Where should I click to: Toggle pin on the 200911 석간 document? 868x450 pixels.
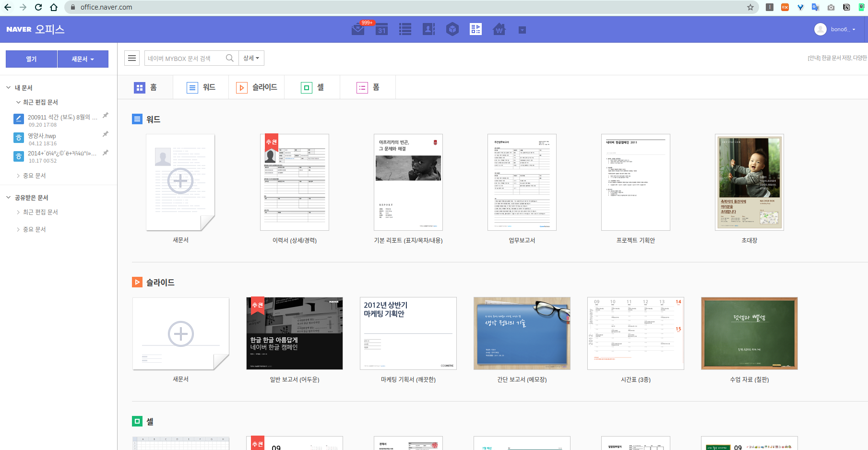tap(106, 115)
